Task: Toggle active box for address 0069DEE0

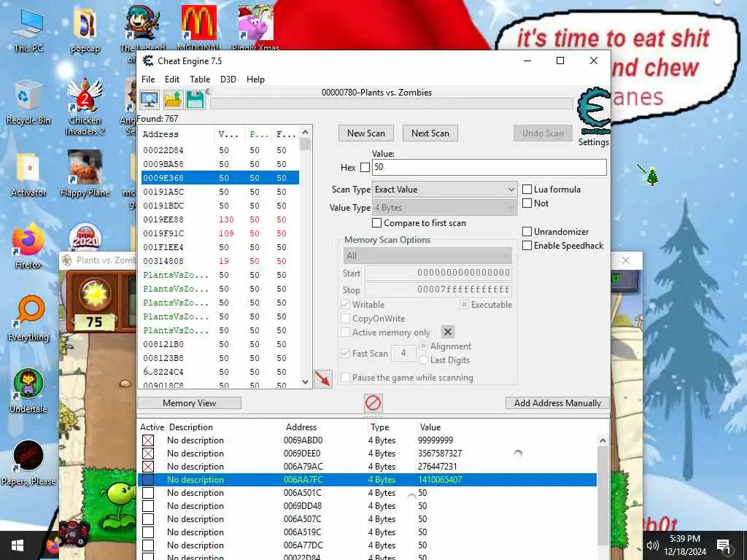Action: click(148, 454)
